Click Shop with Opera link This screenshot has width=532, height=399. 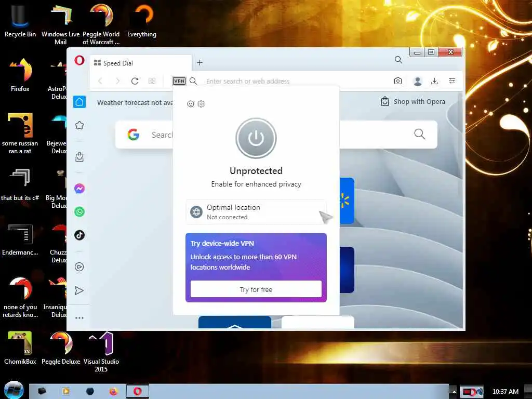point(413,101)
